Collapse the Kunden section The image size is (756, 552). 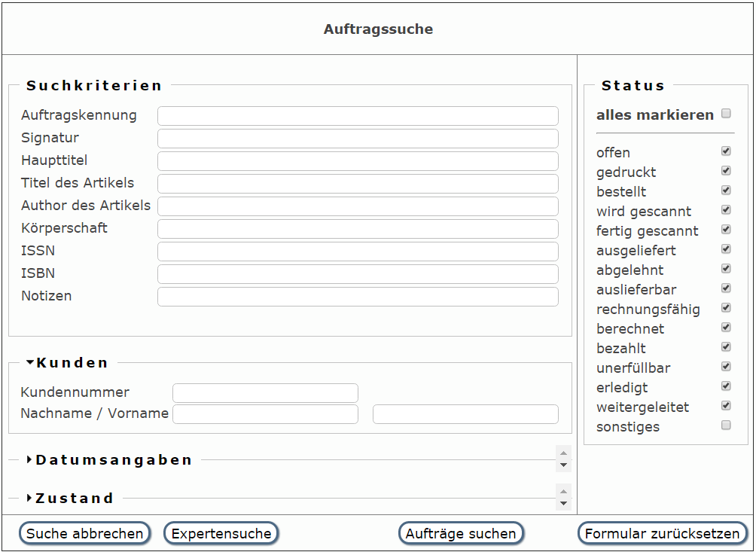coord(67,362)
